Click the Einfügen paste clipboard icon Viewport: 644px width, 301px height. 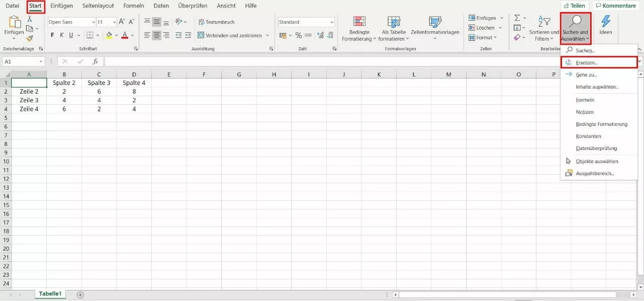point(15,22)
